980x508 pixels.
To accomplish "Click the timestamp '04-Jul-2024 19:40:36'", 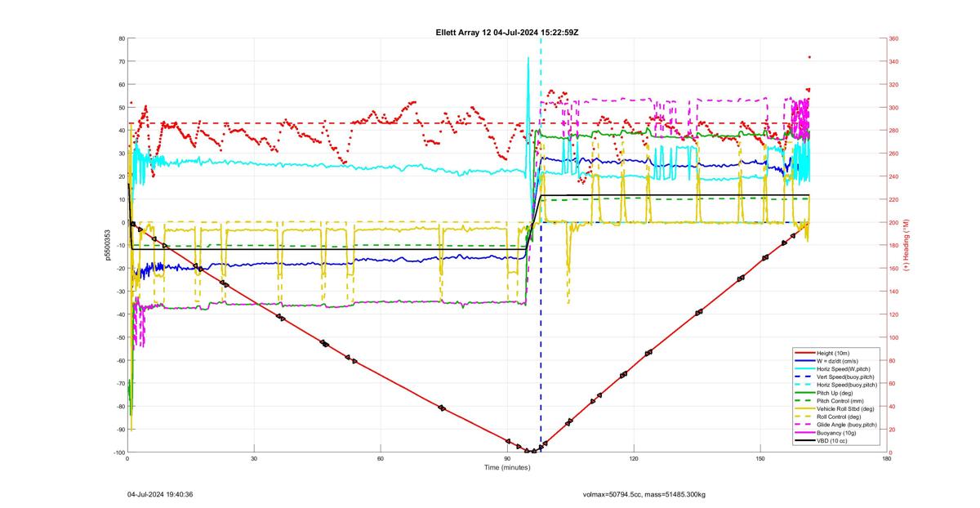I will coord(160,494).
